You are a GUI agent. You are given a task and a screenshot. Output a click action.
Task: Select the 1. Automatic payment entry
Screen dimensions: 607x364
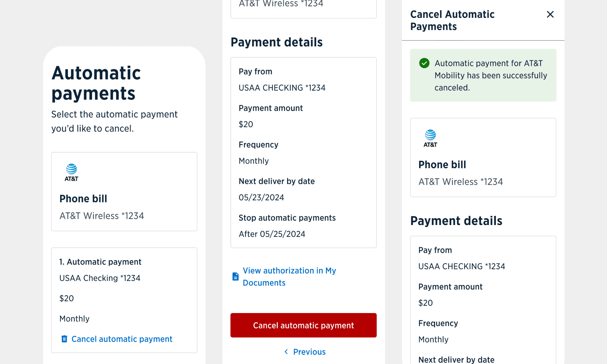coord(124,300)
